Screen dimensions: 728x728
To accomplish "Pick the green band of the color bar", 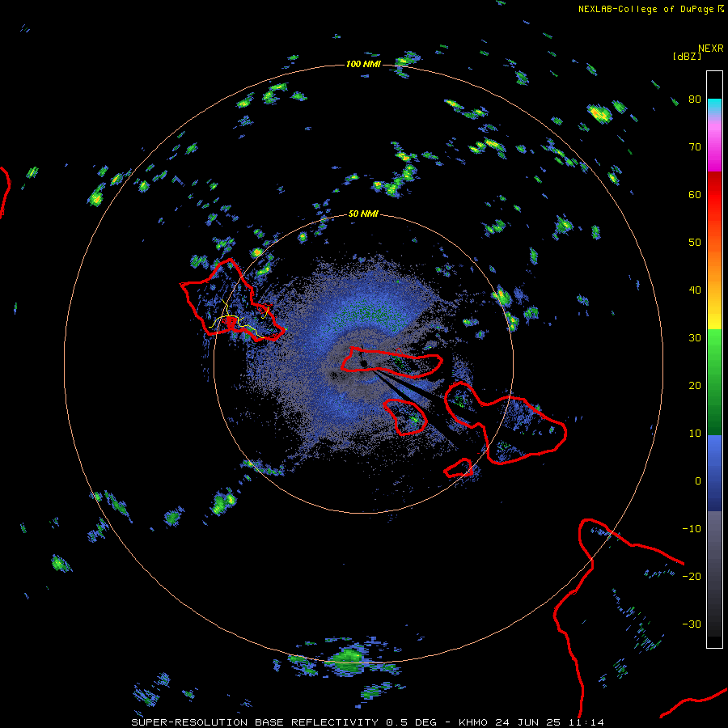I will pyautogui.click(x=714, y=382).
